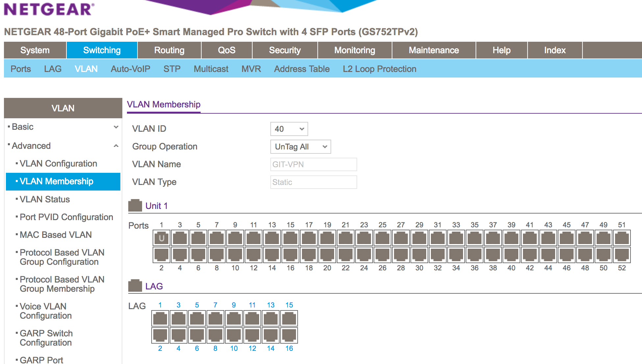Viewport: 642px width, 364px height.
Task: Click port 24 membership box
Action: pos(364,255)
